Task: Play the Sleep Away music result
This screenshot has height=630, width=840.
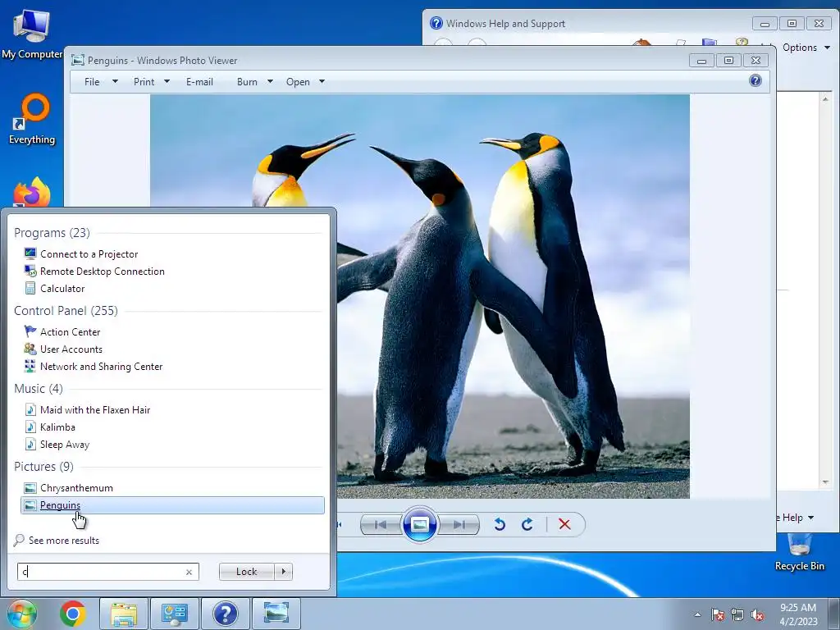Action: 172,444
